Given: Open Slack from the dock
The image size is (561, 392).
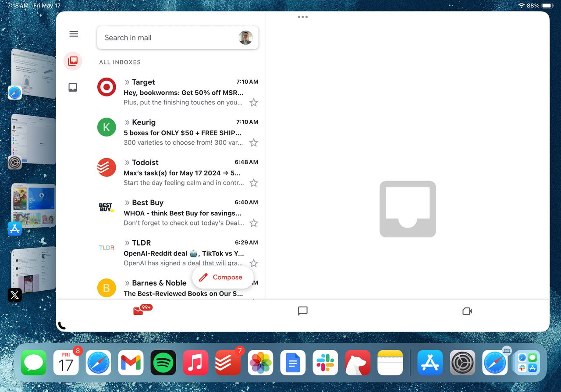Looking at the screenshot, I should coord(325,363).
